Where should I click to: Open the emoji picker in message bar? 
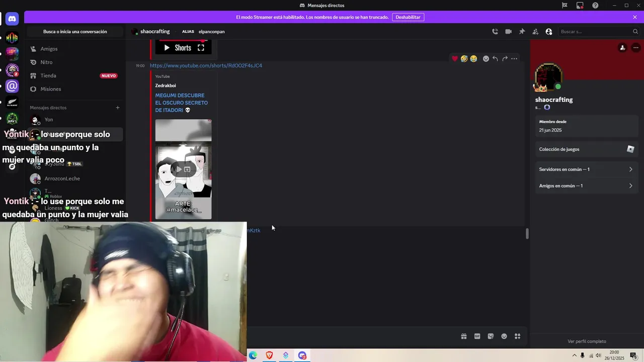click(x=504, y=336)
